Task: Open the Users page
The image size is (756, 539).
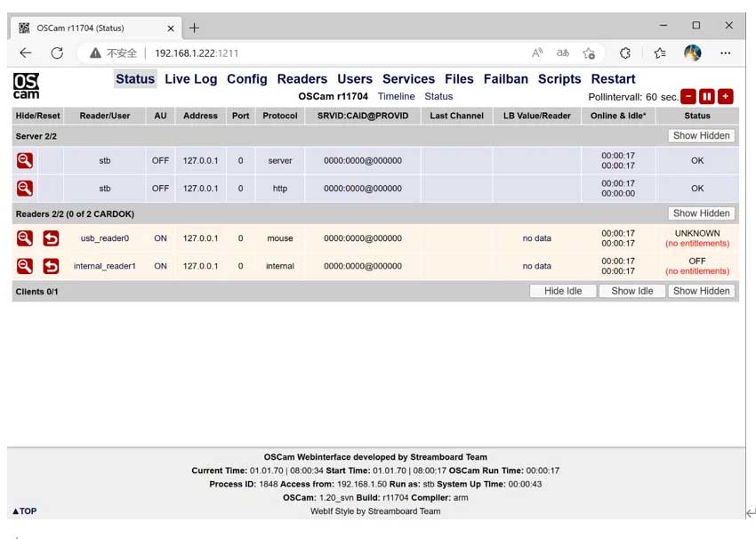Action: (x=355, y=79)
